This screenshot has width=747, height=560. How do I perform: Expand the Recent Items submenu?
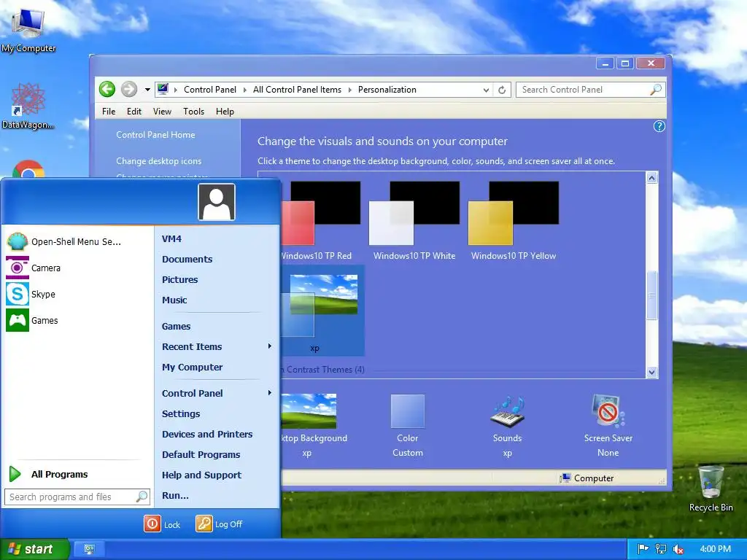270,346
